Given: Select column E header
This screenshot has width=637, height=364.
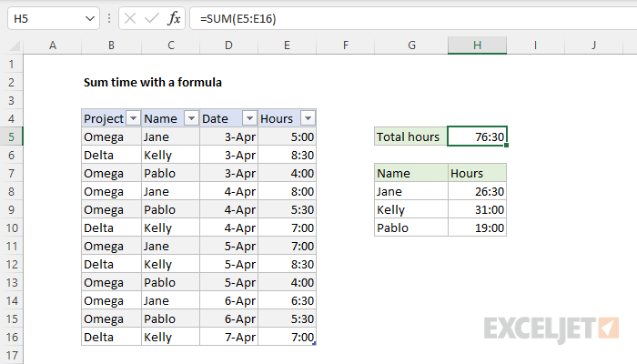Looking at the screenshot, I should click(287, 45).
